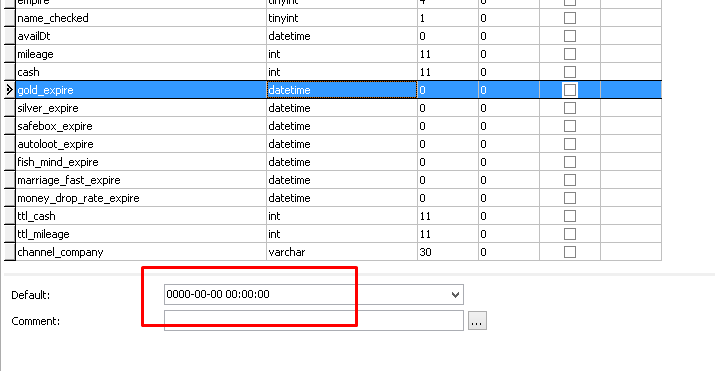This screenshot has width=715, height=371.
Task: Click the datetime type of availDt
Action: tap(289, 36)
